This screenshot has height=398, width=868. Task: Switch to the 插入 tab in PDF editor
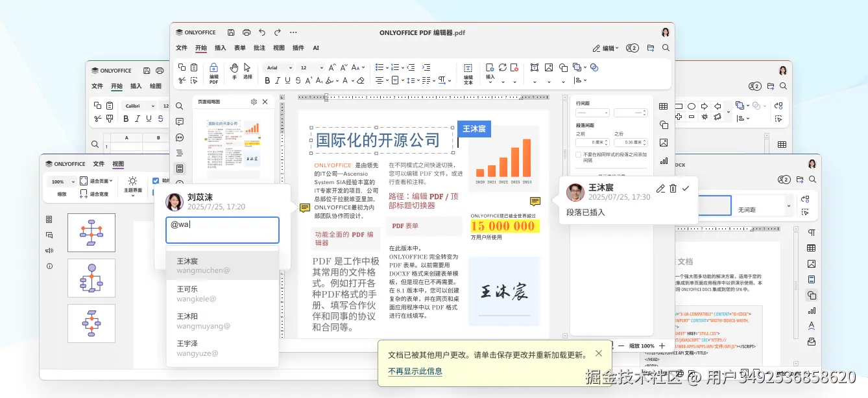(x=221, y=48)
